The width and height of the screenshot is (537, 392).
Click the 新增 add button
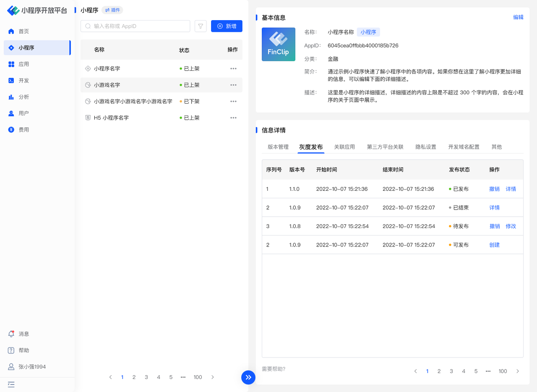[x=227, y=26]
